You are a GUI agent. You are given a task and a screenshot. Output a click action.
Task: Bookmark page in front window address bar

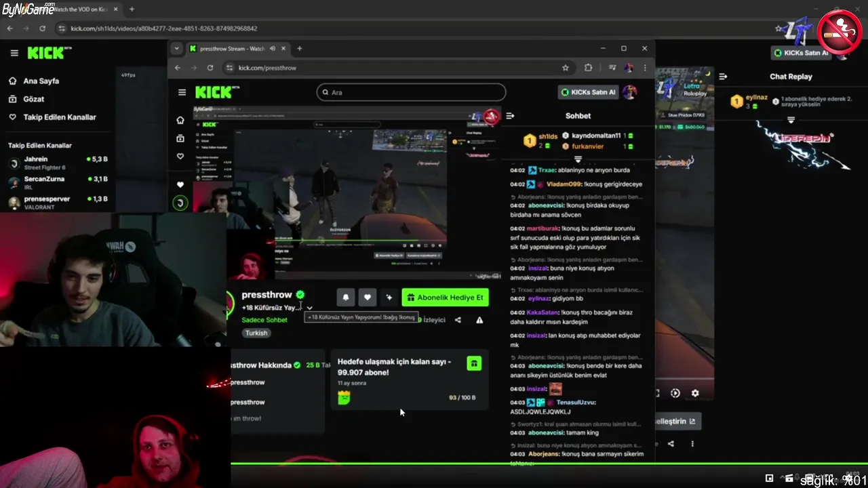pos(566,68)
